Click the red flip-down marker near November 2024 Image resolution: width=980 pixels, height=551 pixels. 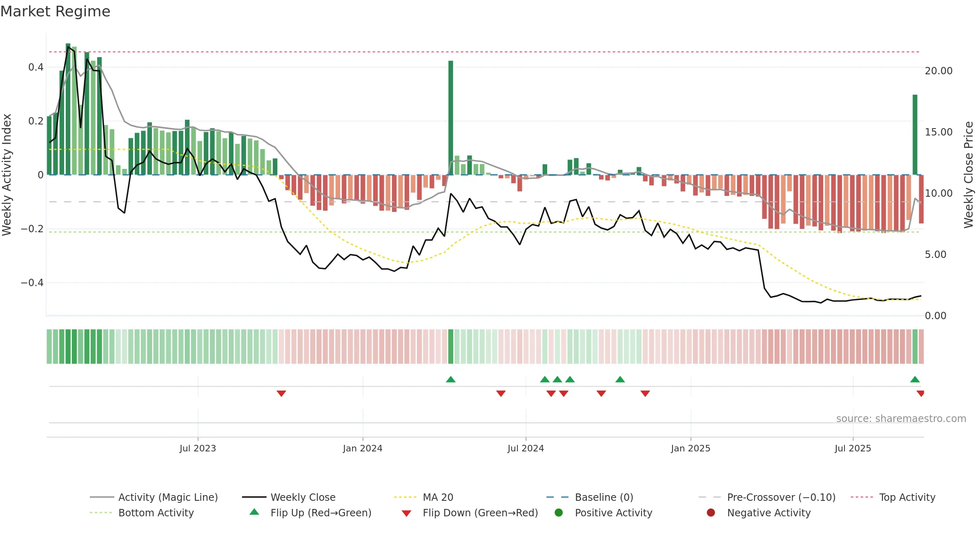coord(645,393)
